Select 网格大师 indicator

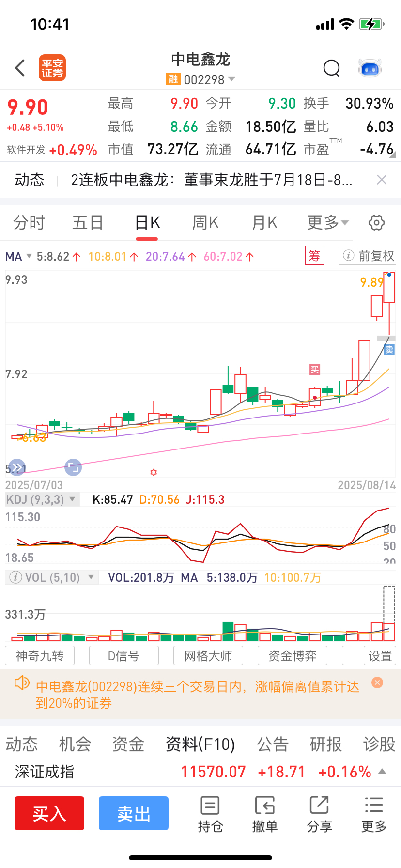point(208,656)
